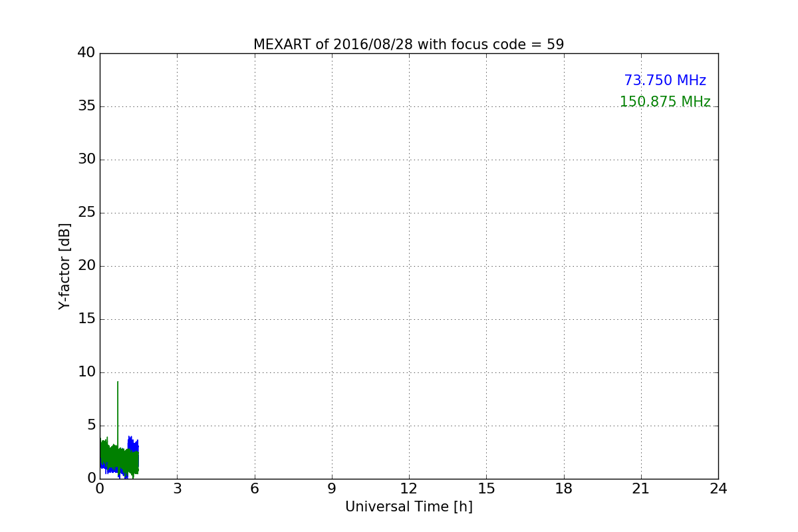Click x-axis tick label 6
The width and height of the screenshot is (798, 532).
(x=254, y=489)
